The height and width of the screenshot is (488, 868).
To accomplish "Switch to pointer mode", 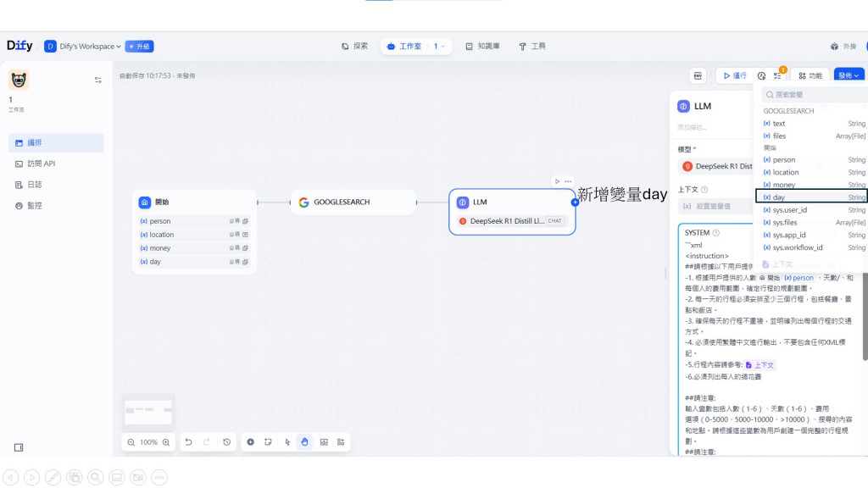I will click(x=287, y=442).
